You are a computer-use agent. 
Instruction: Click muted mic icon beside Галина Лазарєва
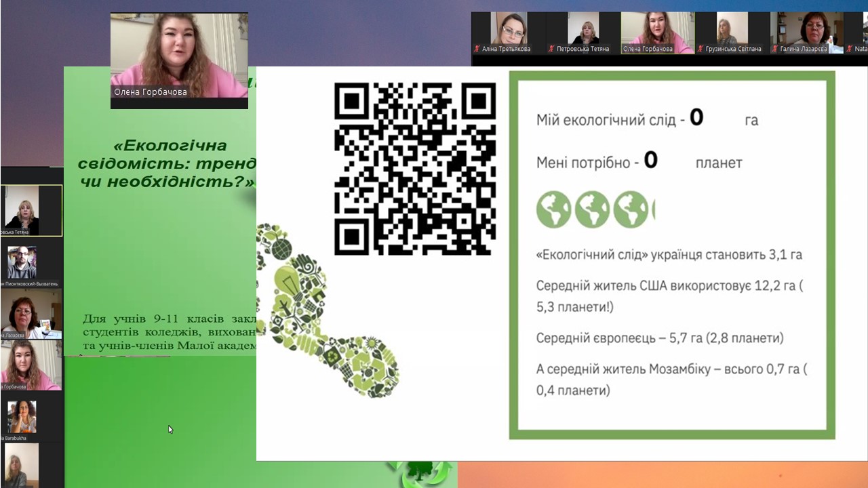775,49
